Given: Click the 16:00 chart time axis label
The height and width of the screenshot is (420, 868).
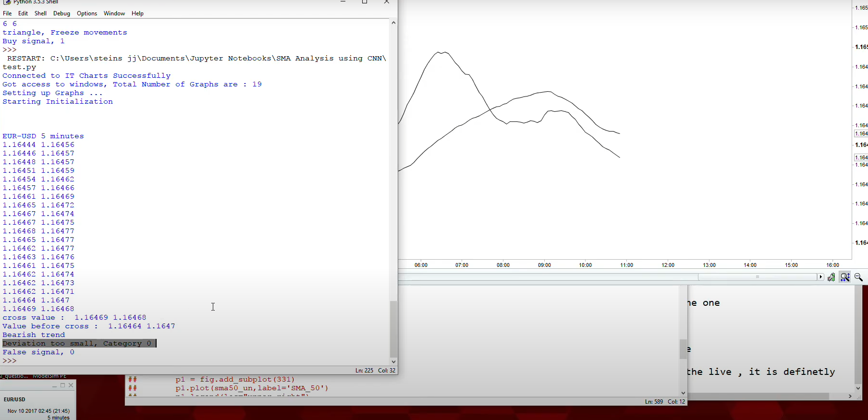Looking at the screenshot, I should tap(832, 265).
